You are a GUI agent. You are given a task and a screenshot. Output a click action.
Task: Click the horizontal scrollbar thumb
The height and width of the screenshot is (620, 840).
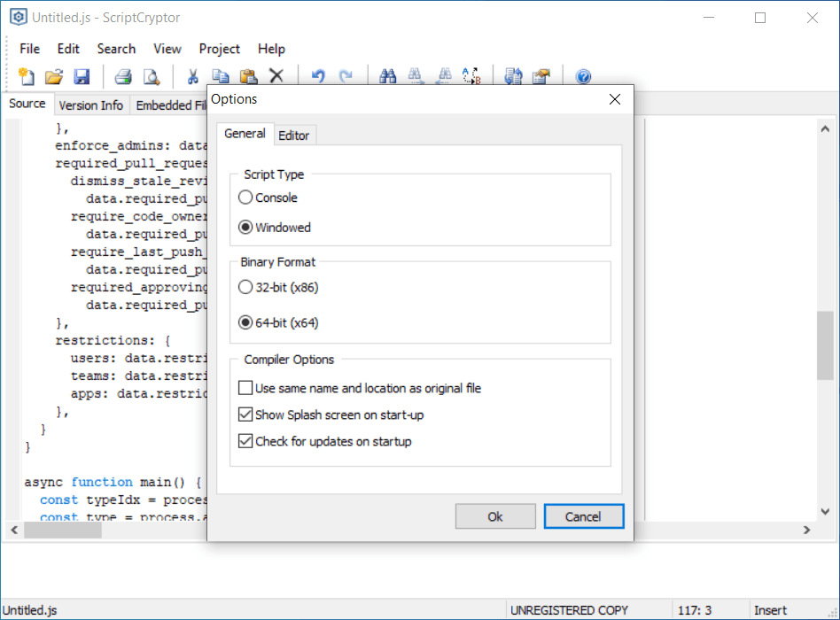(63, 530)
